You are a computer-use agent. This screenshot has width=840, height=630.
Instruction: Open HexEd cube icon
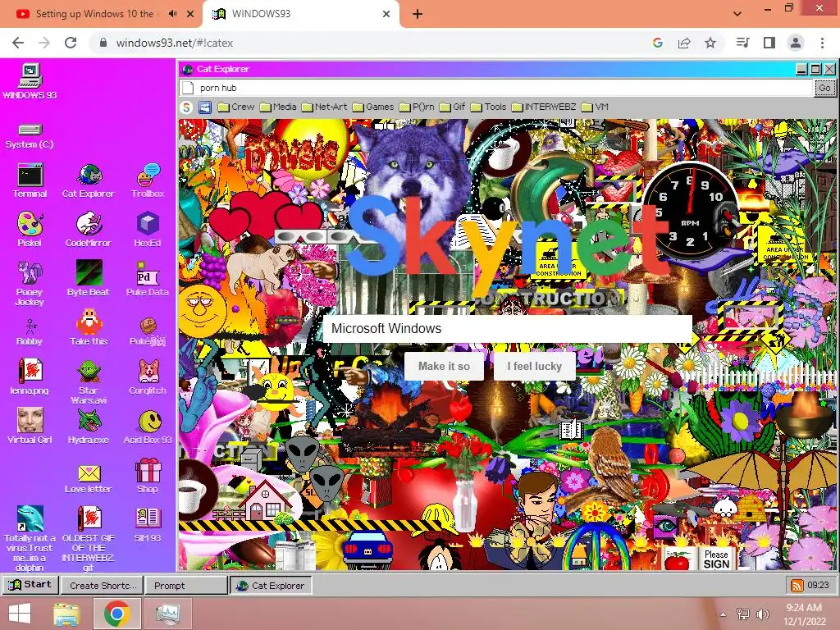(148, 230)
